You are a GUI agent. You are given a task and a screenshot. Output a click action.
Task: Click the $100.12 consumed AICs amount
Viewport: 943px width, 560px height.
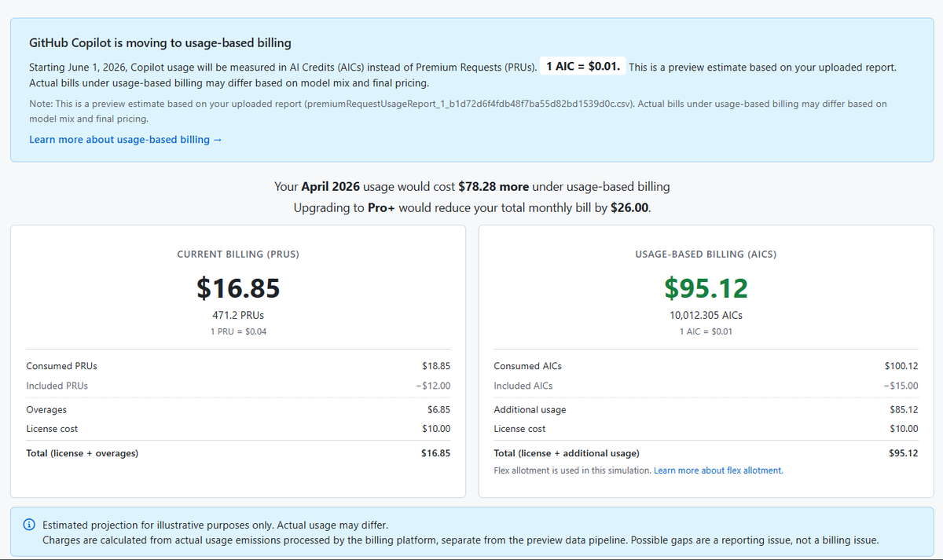(901, 366)
